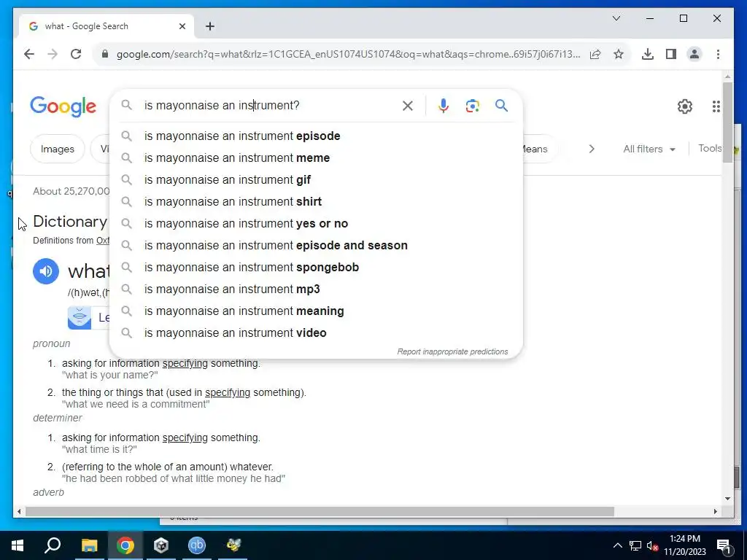Click 'Report inappropriate predictions' link
Viewport: 747px width, 560px height.
(x=452, y=351)
